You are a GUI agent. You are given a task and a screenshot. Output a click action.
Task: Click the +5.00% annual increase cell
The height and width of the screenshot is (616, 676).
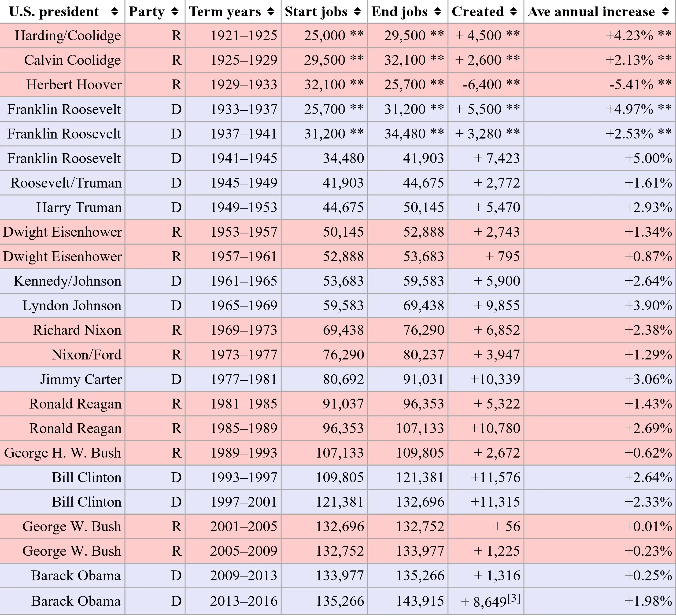pyautogui.click(x=648, y=158)
